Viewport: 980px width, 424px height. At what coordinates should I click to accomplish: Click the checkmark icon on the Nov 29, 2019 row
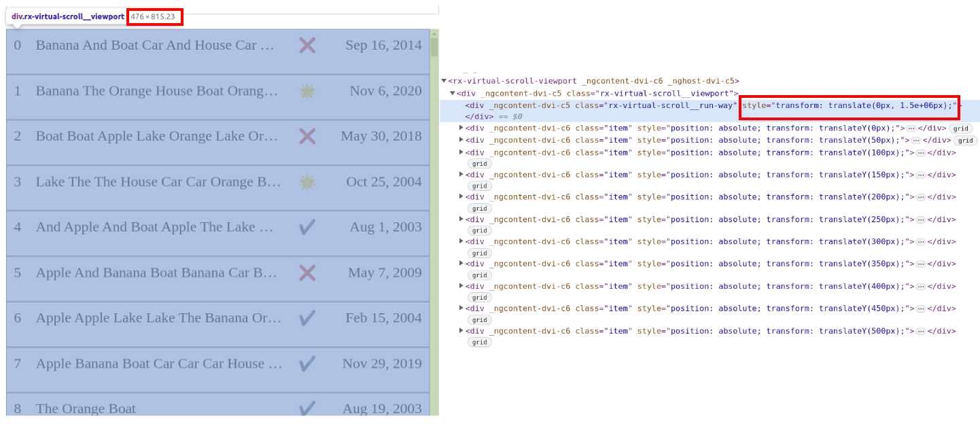coord(307,364)
